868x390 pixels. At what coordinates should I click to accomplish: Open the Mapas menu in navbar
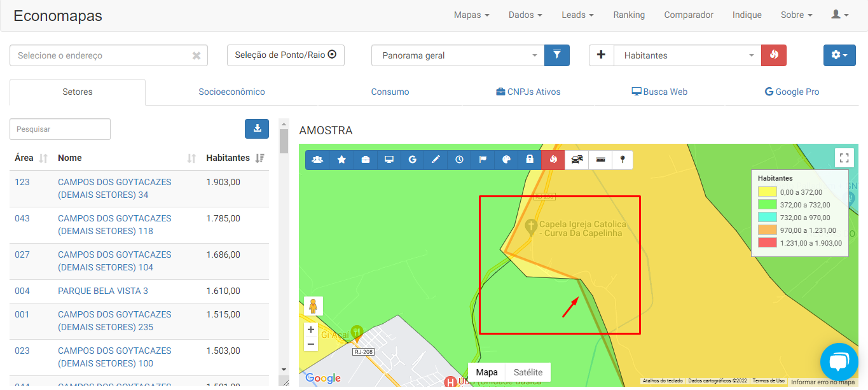(471, 15)
